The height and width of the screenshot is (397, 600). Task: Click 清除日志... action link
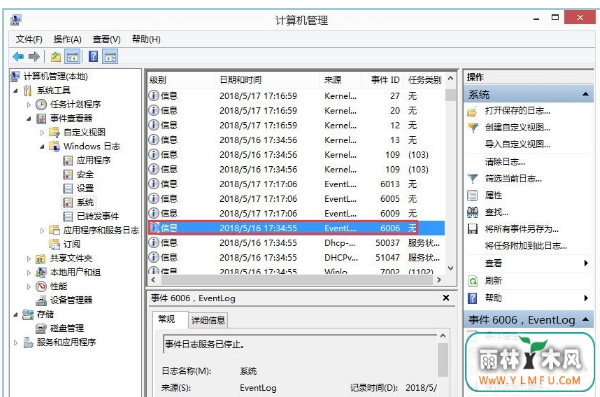pos(505,162)
